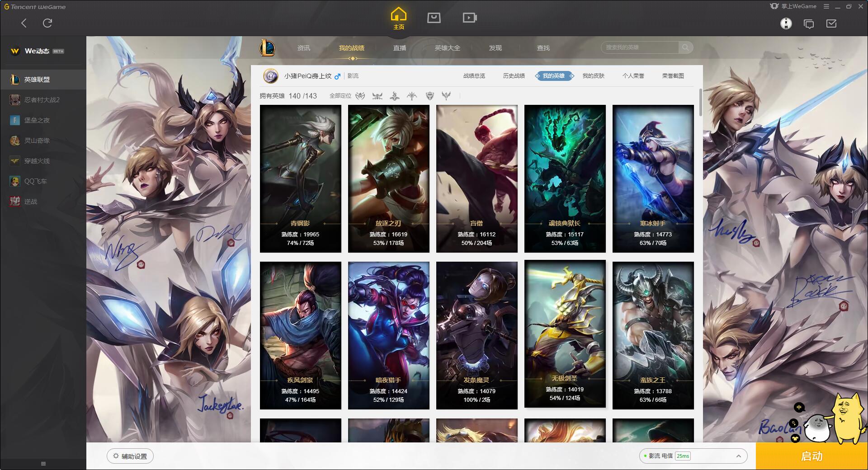The image size is (868, 470).
Task: Select the 全部定位 all-roles filter
Action: (x=340, y=96)
